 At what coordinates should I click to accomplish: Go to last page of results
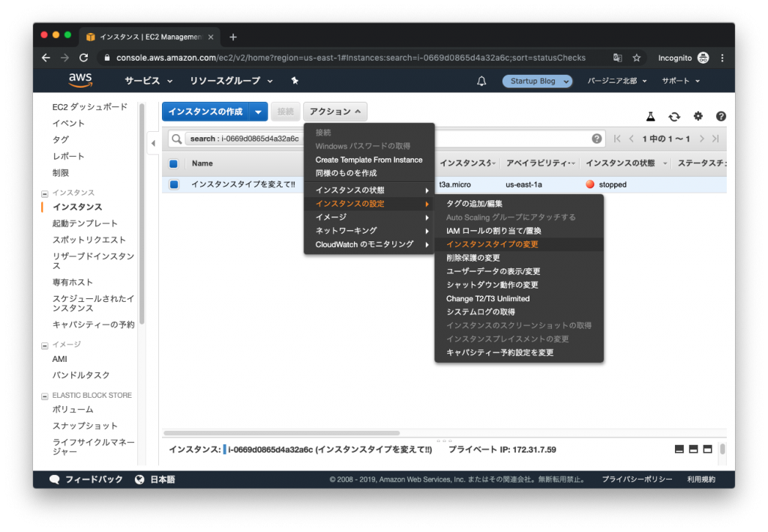click(715, 139)
